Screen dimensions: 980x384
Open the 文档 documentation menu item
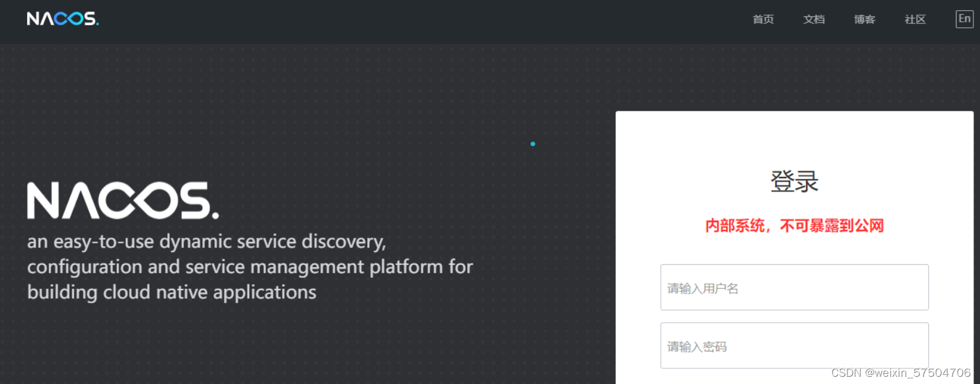814,19
